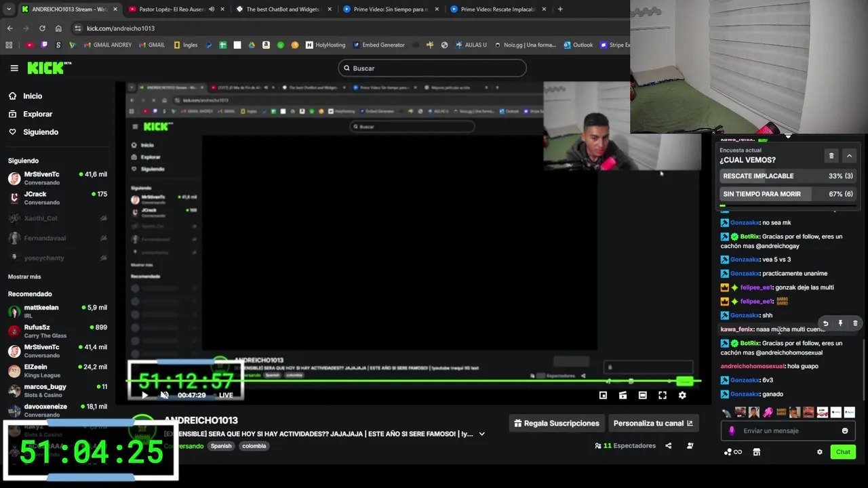This screenshot has height=488, width=868.
Task: Toggle theater mode in the video player
Action: (642, 395)
